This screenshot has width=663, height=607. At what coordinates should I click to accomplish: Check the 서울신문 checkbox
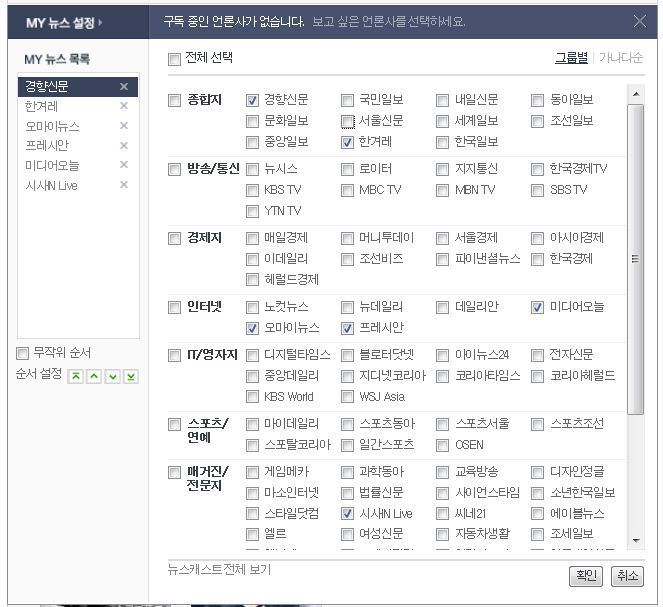(347, 122)
